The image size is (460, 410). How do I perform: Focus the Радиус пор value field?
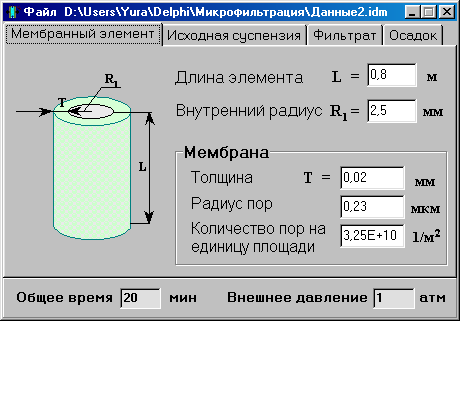[372, 207]
